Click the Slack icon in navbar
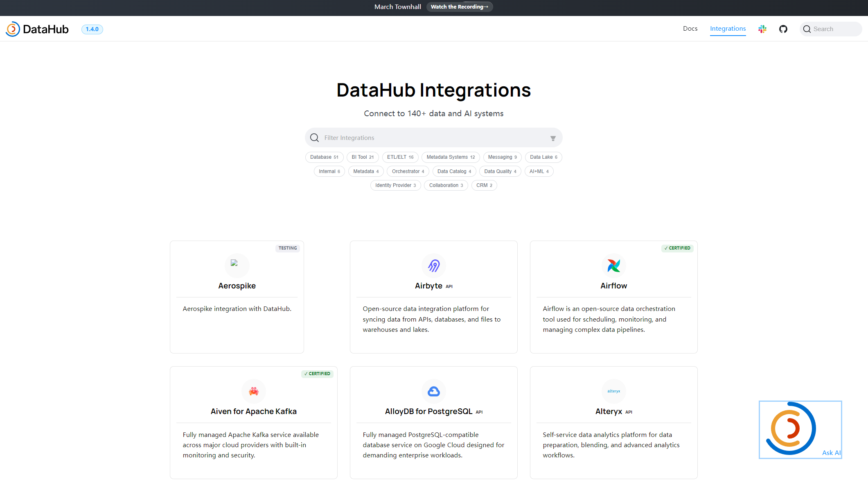 tap(762, 29)
